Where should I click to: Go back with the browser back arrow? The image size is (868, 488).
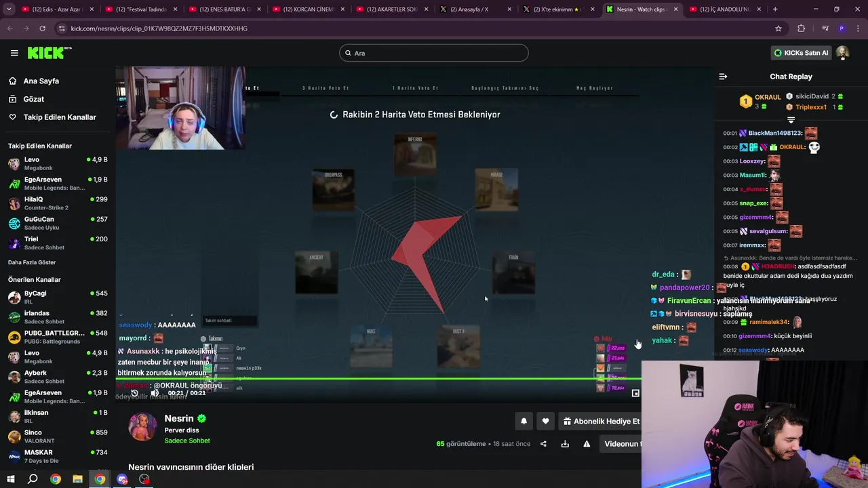coord(10,28)
